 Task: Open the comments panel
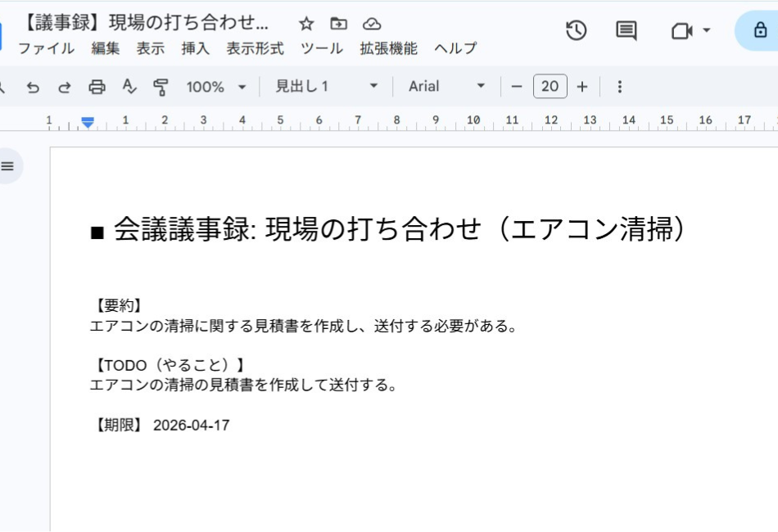[x=628, y=28]
